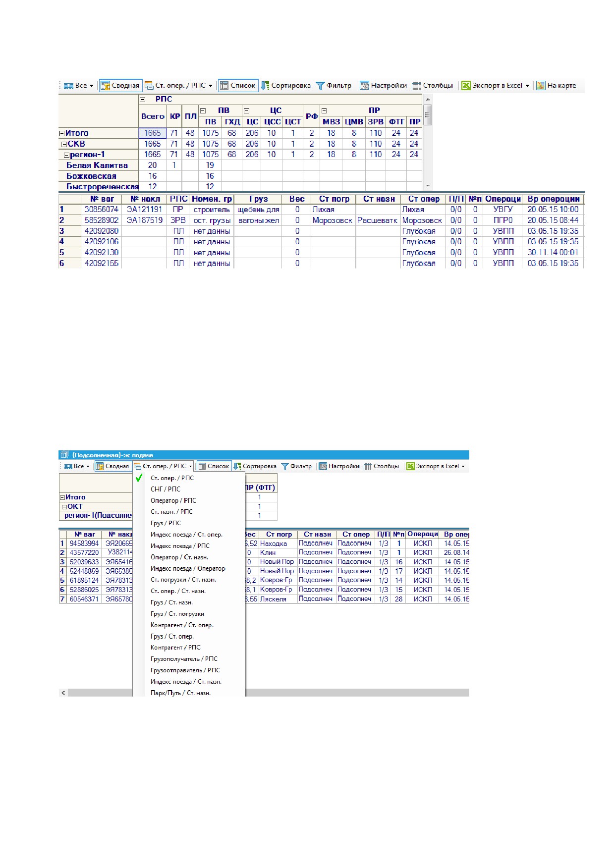Click the highlighted 1665 Итого cell

153,133
